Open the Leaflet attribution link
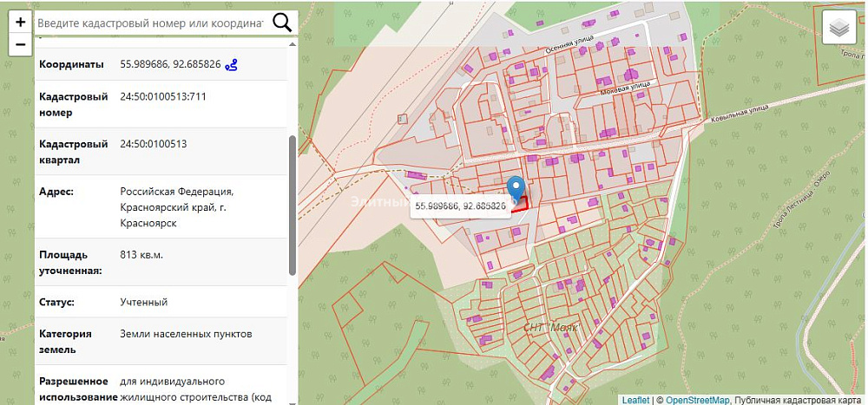Screen dimensions: 868x405 [x=635, y=400]
